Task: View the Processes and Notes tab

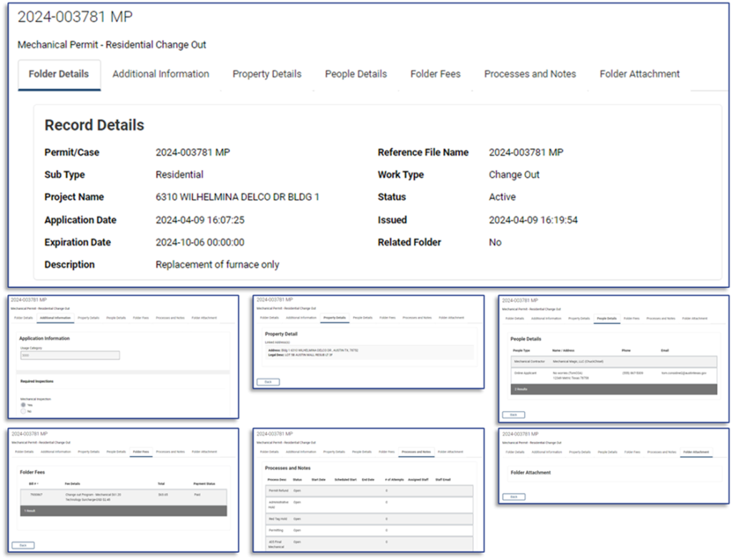Action: pos(530,74)
